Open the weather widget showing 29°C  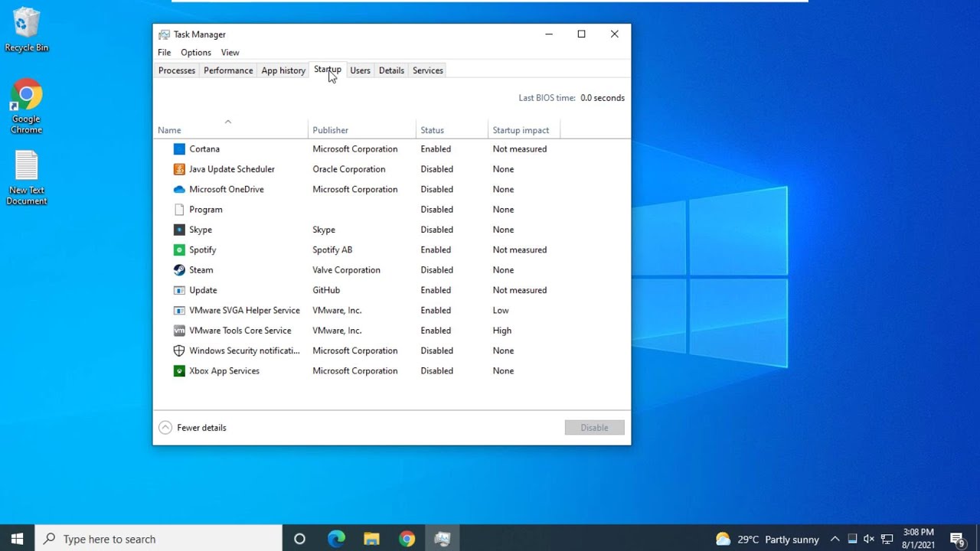click(766, 539)
